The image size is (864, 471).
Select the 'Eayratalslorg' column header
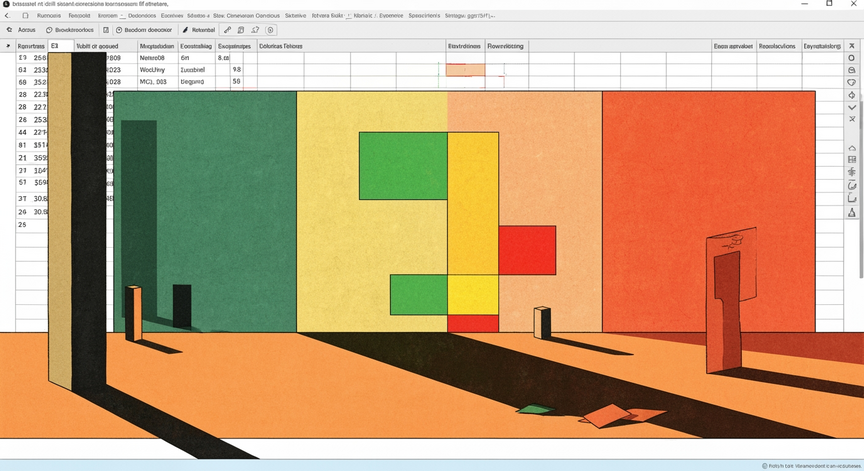[822, 46]
